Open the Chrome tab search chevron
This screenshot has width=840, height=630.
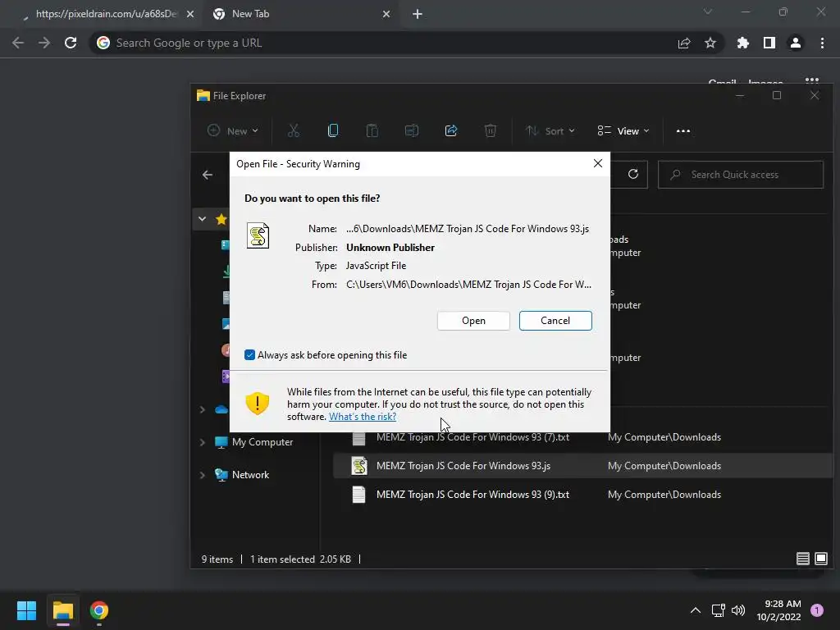coord(708,11)
